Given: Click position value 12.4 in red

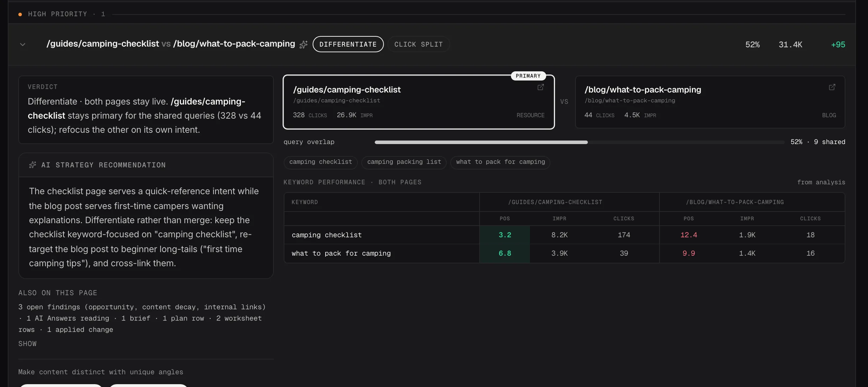Looking at the screenshot, I should 688,235.
